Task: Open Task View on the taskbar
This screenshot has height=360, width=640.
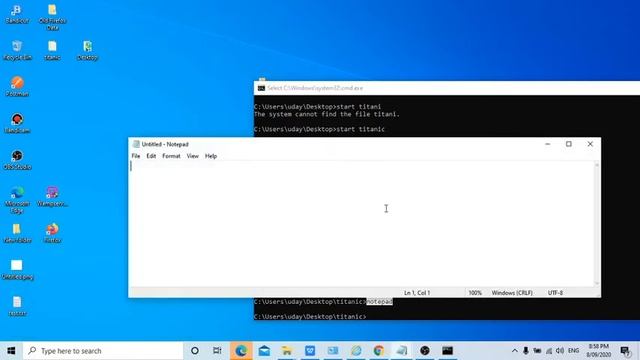Action: 217,351
